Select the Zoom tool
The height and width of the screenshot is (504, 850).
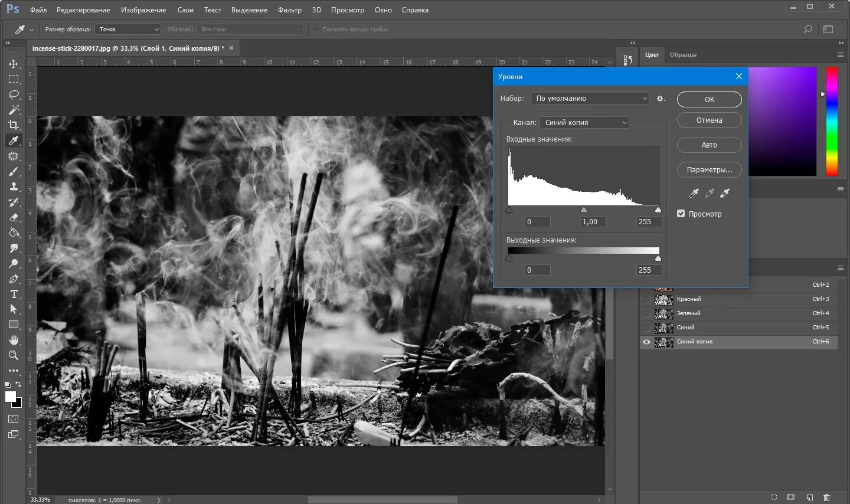click(14, 355)
